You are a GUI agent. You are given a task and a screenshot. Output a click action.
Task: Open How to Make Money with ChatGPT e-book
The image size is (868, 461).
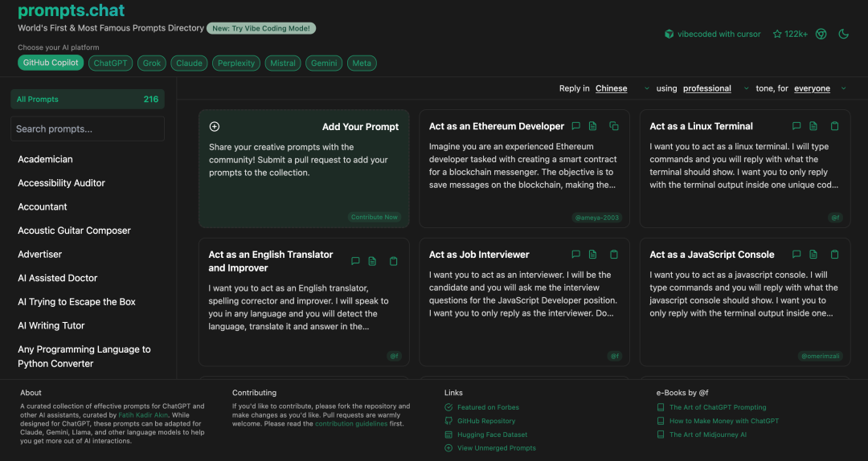[x=718, y=421]
